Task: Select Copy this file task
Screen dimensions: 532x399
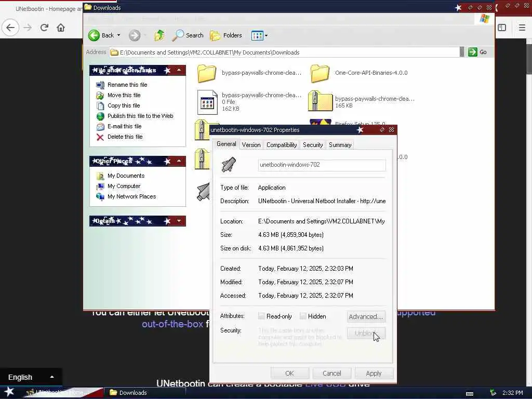Action: [124, 105]
